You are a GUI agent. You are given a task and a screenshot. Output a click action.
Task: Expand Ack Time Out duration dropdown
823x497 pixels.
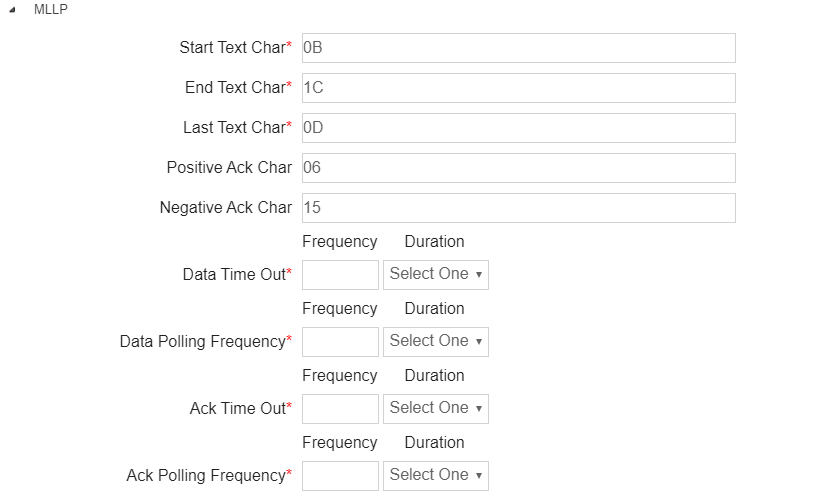(x=436, y=409)
